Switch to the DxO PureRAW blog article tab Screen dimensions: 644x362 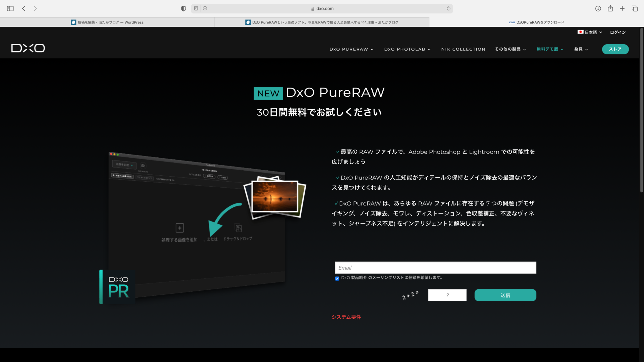[322, 22]
